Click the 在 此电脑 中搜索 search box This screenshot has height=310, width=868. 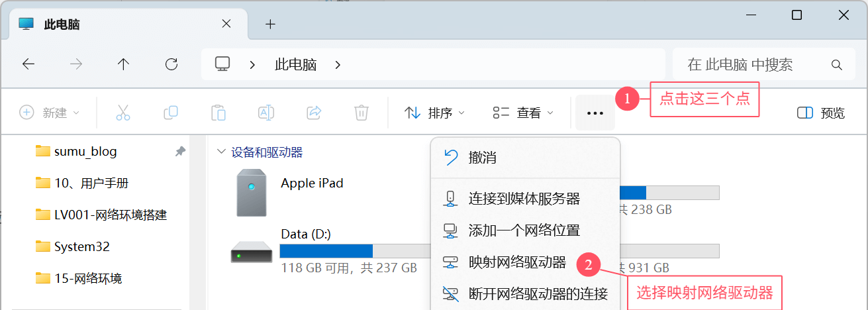point(763,65)
